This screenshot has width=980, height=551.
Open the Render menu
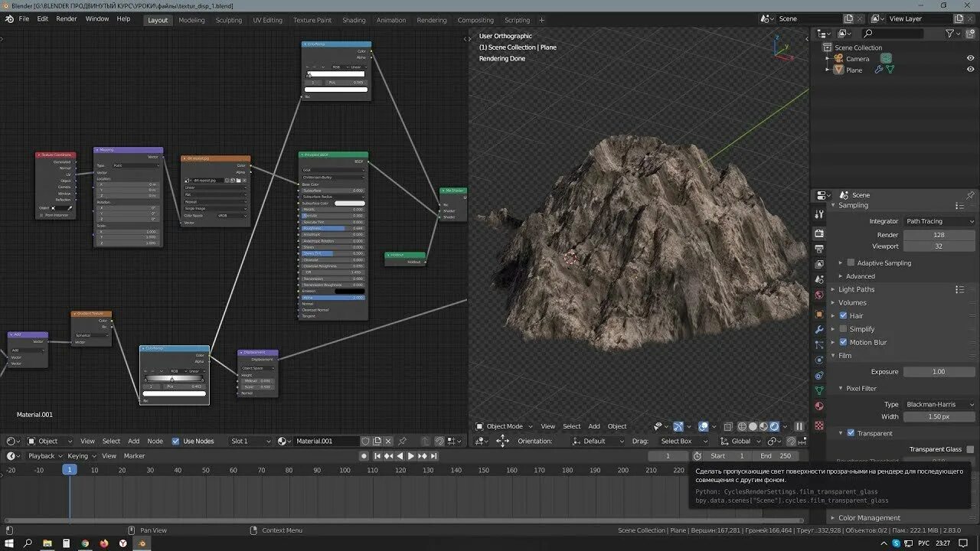click(x=67, y=18)
